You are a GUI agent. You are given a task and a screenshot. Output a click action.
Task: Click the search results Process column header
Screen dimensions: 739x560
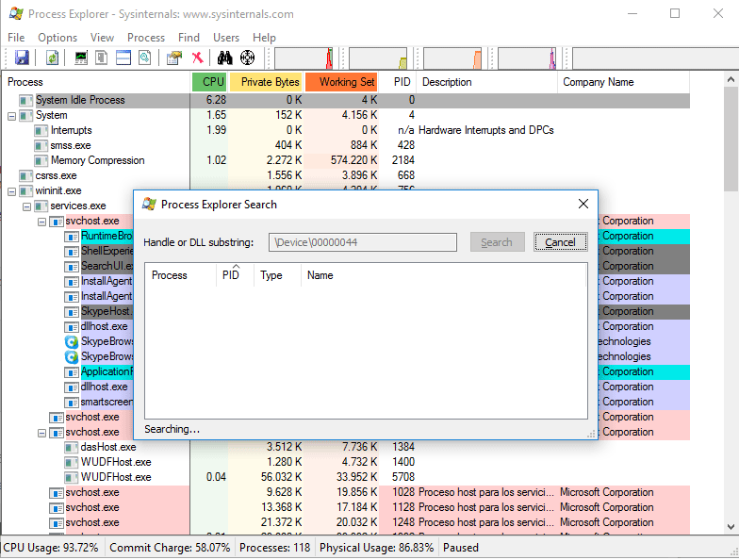pos(181,275)
